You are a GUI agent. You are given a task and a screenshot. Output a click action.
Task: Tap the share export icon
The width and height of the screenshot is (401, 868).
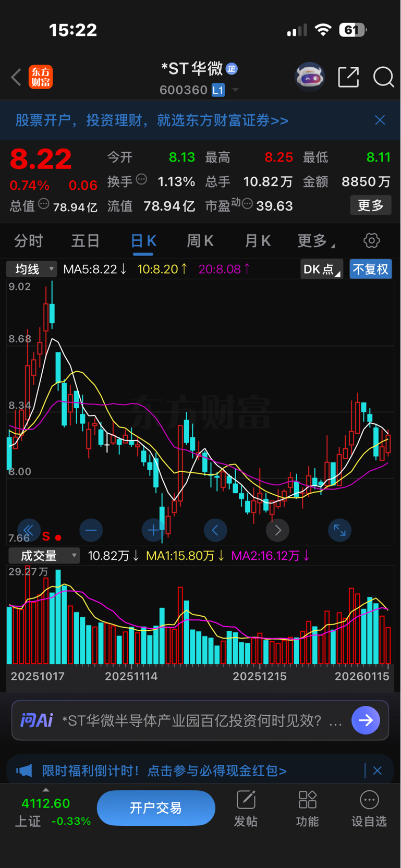[348, 77]
